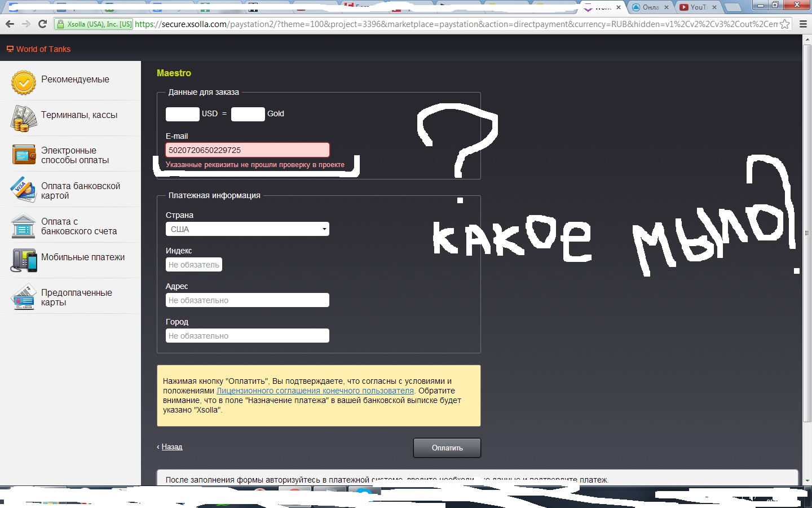The image size is (812, 508).
Task: Switch to the Онла browser tab
Action: (650, 7)
